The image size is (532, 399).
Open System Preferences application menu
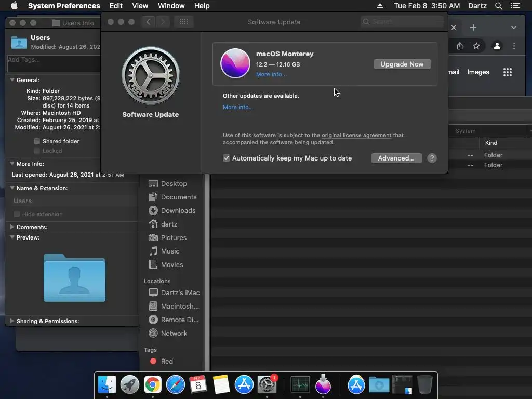click(64, 6)
